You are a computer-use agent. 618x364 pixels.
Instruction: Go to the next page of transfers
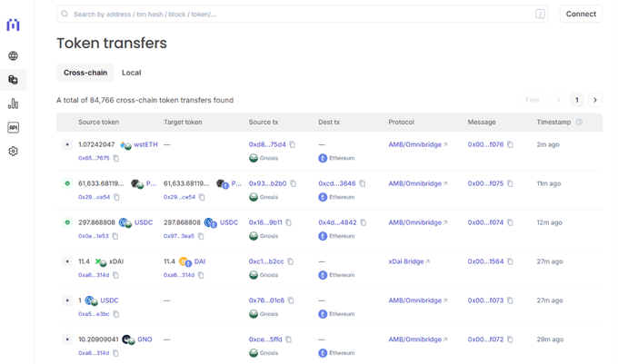point(595,100)
